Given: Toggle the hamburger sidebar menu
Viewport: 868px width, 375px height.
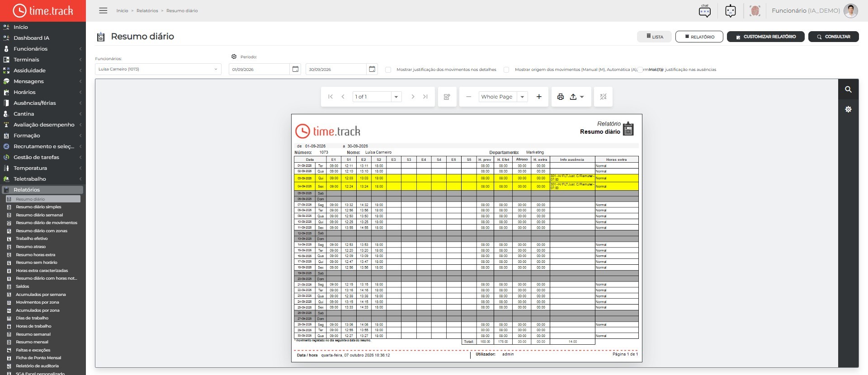Looking at the screenshot, I should coord(103,10).
